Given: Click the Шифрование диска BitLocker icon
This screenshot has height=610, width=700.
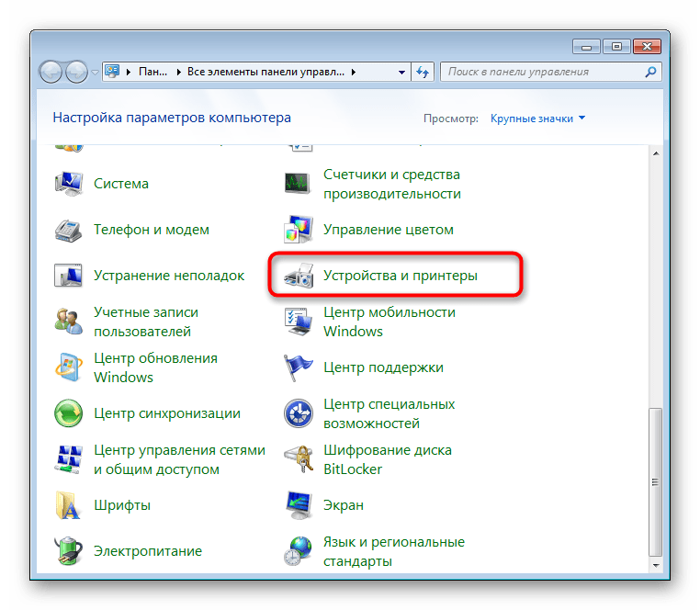Looking at the screenshot, I should pos(298,459).
